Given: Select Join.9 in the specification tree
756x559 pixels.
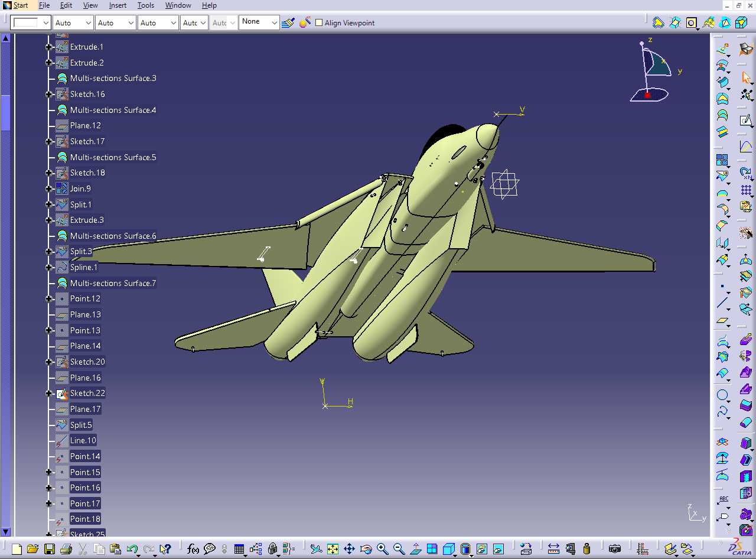Looking at the screenshot, I should click(x=80, y=188).
